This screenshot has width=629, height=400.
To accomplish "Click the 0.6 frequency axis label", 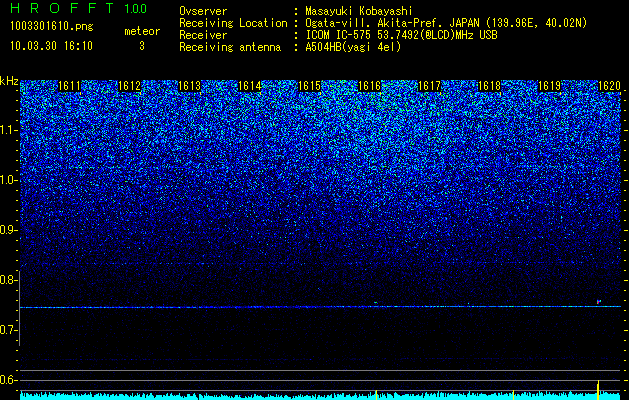I will (x=9, y=380).
